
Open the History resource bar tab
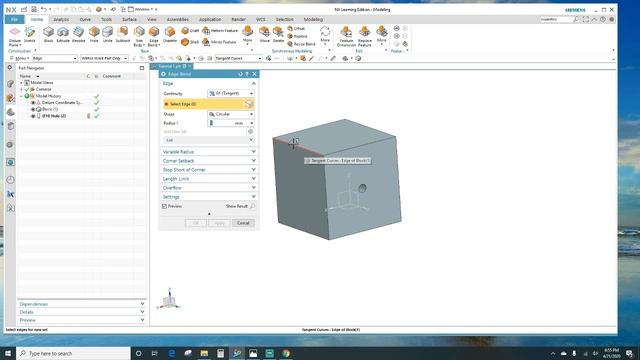(x=11, y=180)
